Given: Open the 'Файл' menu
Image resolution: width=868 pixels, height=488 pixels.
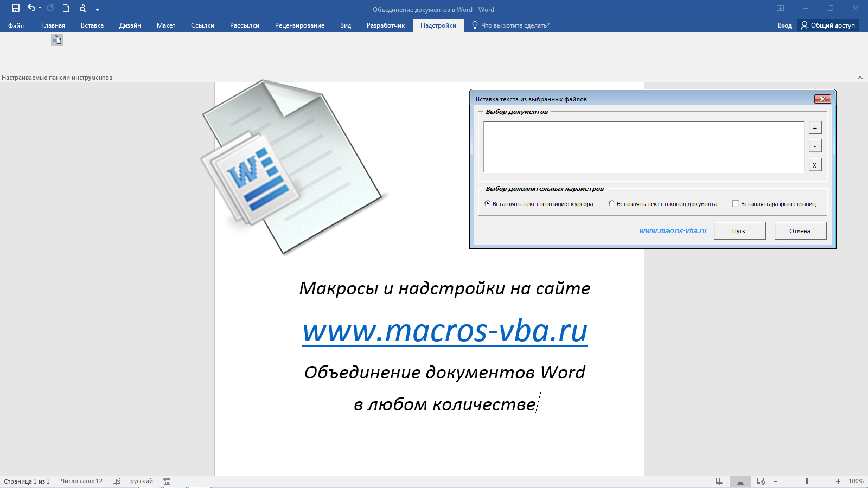Looking at the screenshot, I should [x=16, y=25].
